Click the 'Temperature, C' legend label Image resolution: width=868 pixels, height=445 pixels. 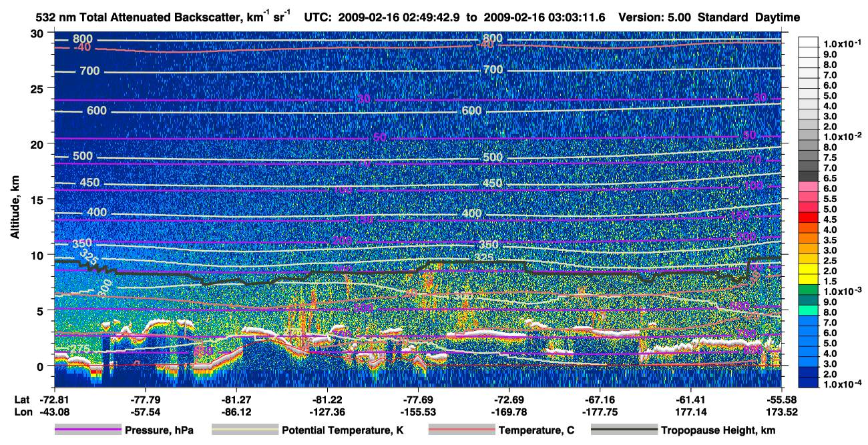pos(536,431)
